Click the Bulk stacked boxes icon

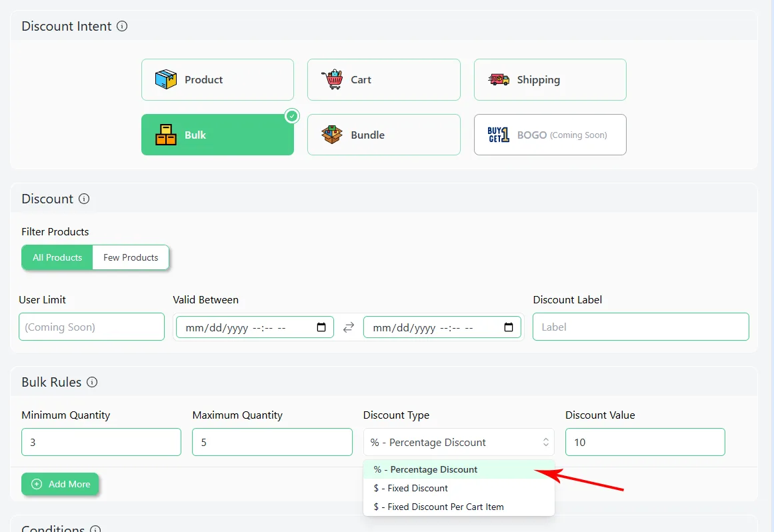pyautogui.click(x=166, y=135)
